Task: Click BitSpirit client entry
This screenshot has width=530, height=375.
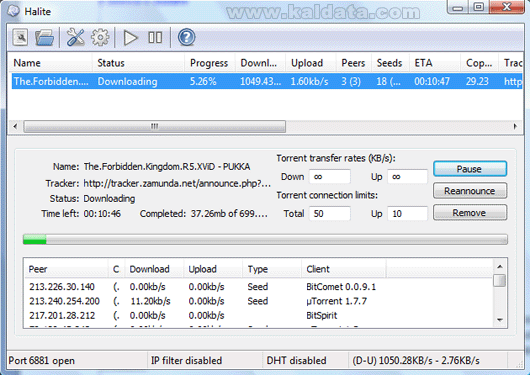Action: coord(322,315)
